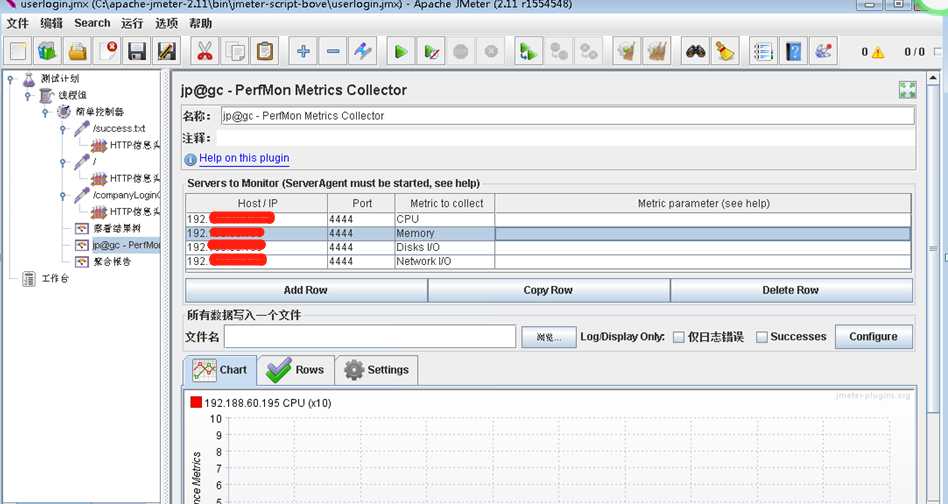Click the Remote stop all icon

tap(559, 51)
